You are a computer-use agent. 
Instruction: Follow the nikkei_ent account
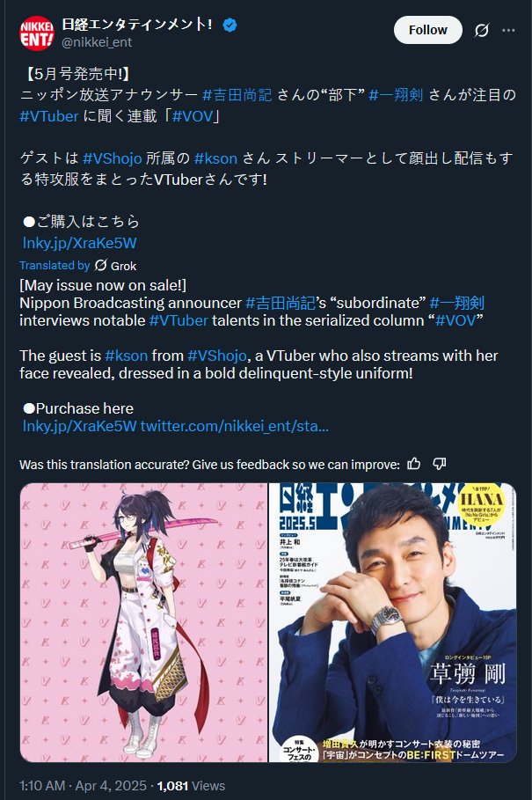pyautogui.click(x=428, y=30)
